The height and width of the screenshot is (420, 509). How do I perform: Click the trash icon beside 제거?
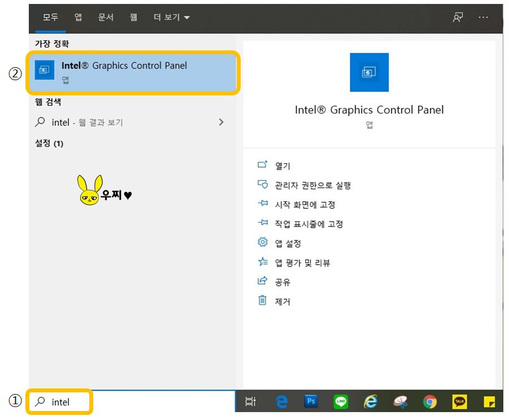262,300
